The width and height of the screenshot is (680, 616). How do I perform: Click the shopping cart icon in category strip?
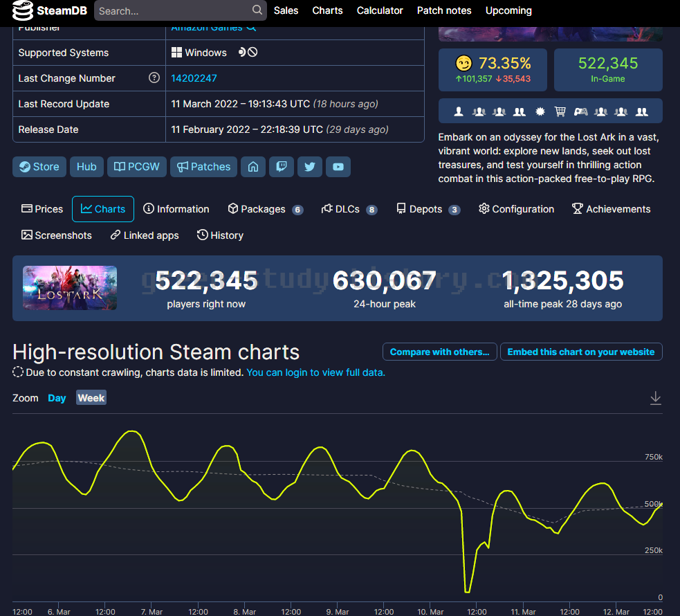[x=560, y=111]
